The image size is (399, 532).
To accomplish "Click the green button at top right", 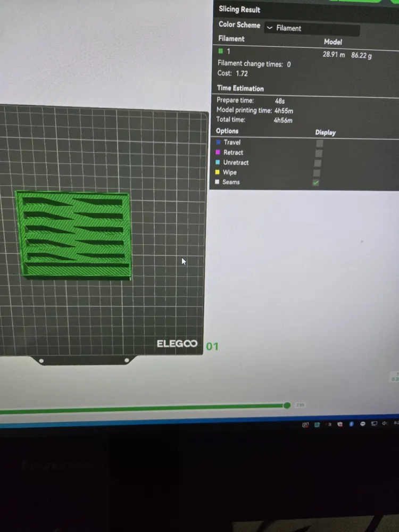I will point(355,1).
